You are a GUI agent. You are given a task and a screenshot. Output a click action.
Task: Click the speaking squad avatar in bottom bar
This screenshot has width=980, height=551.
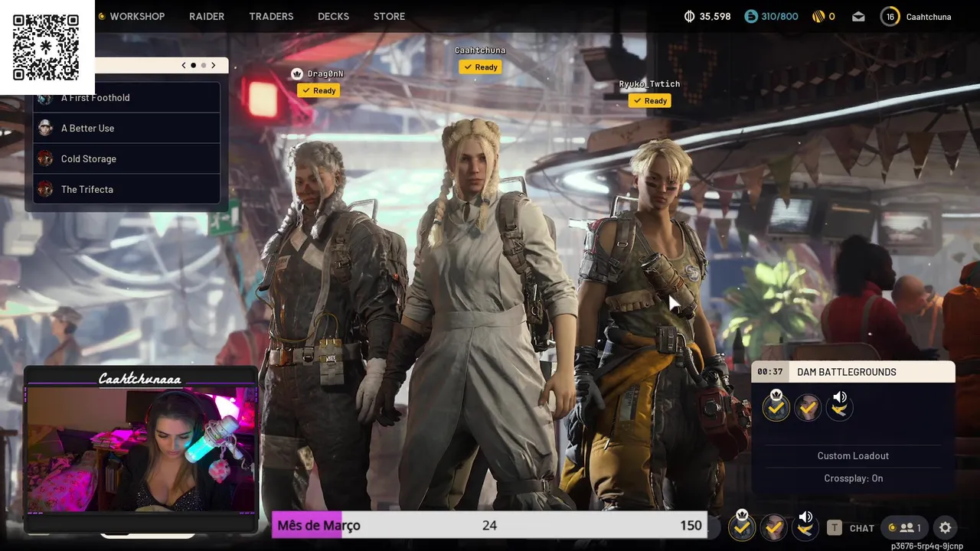tap(805, 527)
